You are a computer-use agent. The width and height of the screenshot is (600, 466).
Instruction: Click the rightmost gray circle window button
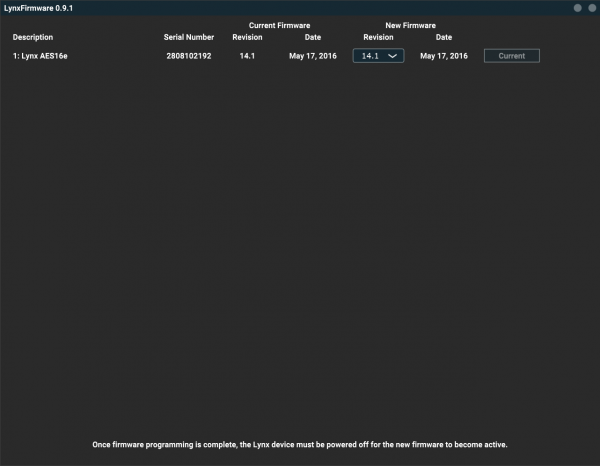tap(592, 8)
